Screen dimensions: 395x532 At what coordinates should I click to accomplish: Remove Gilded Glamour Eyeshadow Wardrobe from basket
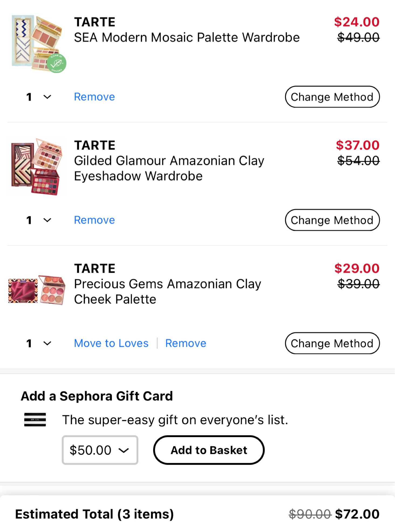point(94,220)
